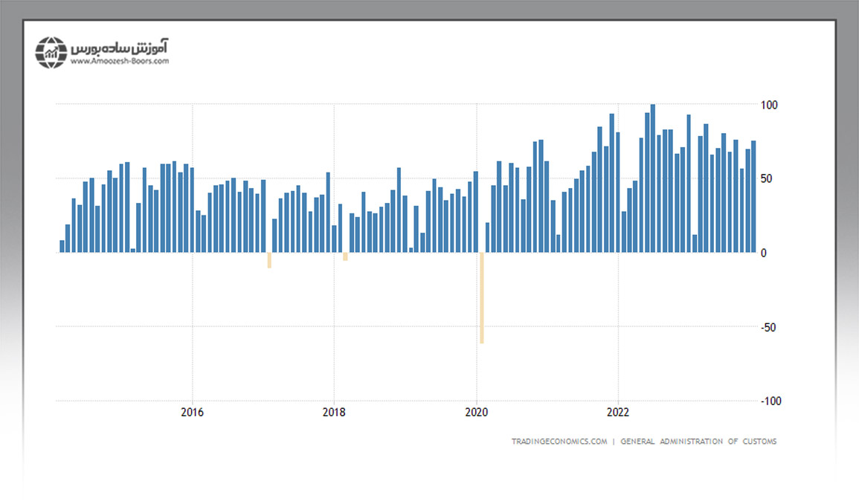Click the globe chart logo icon
Viewport: 859px width, 504px height.
[x=51, y=51]
